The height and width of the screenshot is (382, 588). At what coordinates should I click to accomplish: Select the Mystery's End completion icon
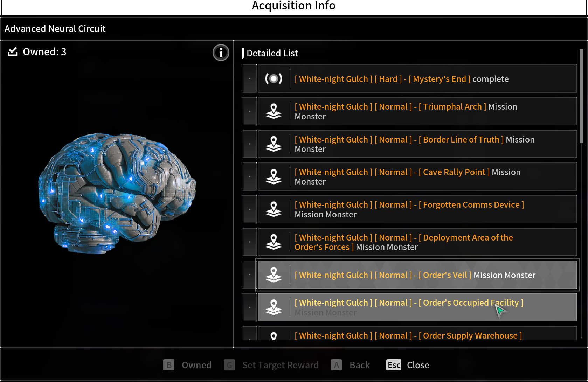pyautogui.click(x=274, y=78)
